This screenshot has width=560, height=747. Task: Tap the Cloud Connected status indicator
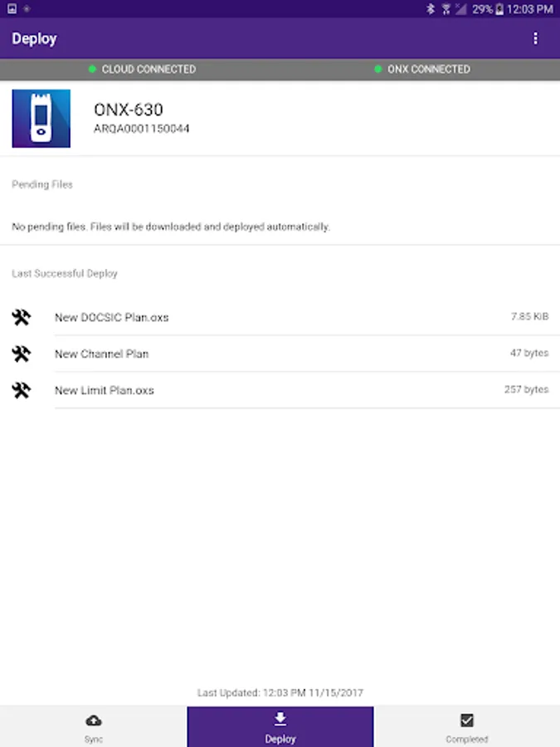(x=142, y=69)
